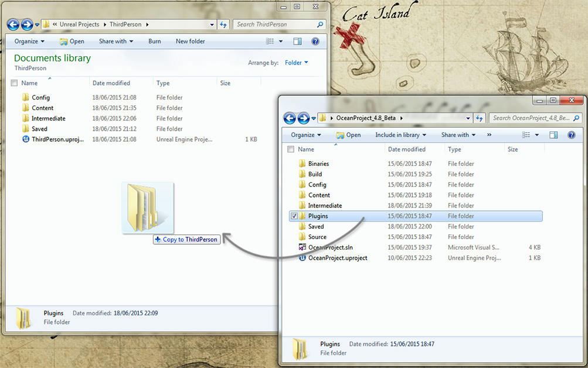Screen dimensions: 588x368
Task: Open the Include in library dropdown
Action: click(x=400, y=135)
